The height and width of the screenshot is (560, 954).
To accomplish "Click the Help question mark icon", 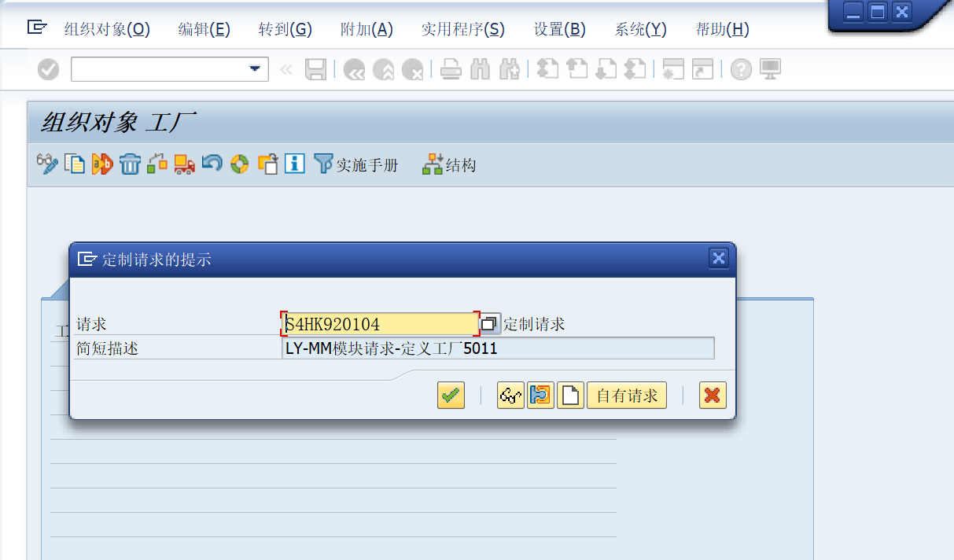I will pyautogui.click(x=741, y=70).
